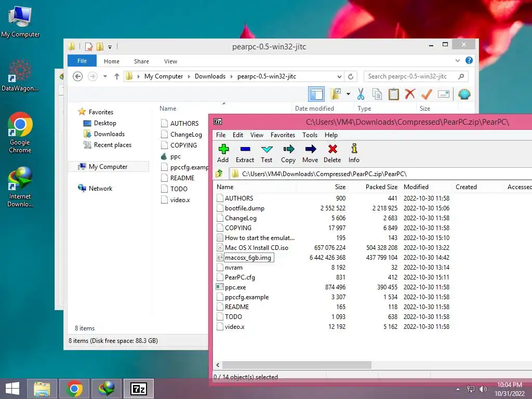Click the orange checkmark icon in Explorer toolbar
The width and height of the screenshot is (532, 399).
click(427, 94)
